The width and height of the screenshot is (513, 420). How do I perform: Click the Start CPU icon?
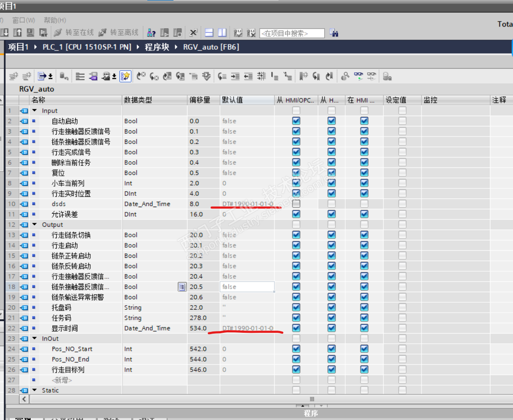[165, 32]
